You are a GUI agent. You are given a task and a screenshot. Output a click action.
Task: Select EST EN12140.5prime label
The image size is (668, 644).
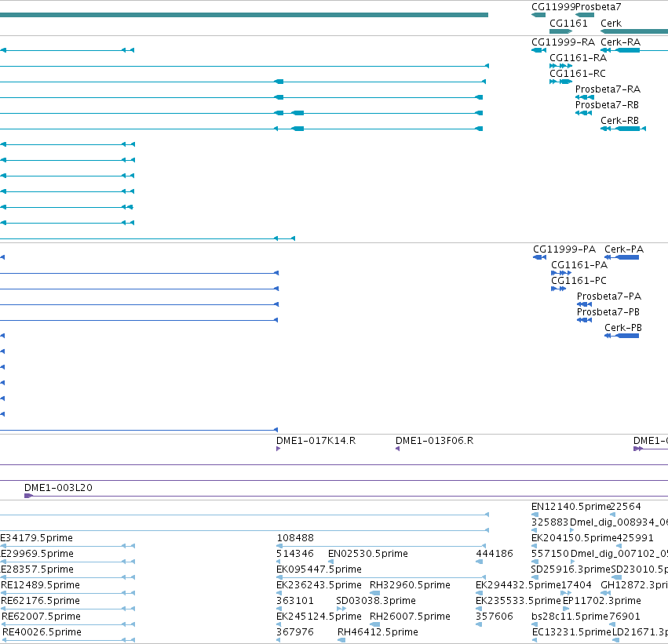tap(571, 507)
